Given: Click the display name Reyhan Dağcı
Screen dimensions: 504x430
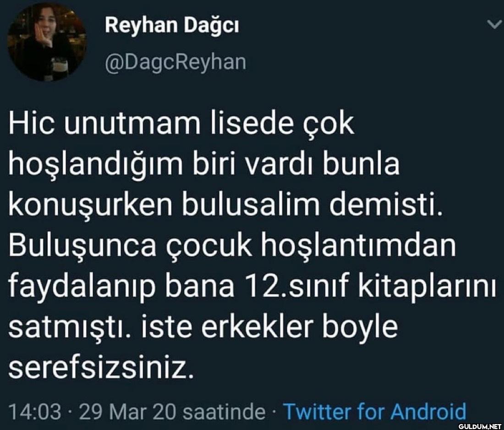Looking at the screenshot, I should point(172,25).
